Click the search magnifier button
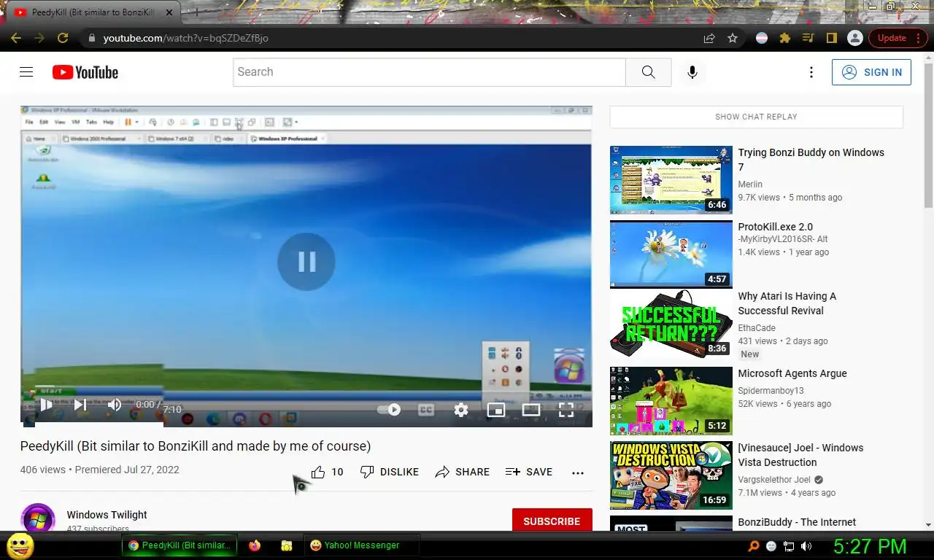The image size is (934, 560). (648, 71)
